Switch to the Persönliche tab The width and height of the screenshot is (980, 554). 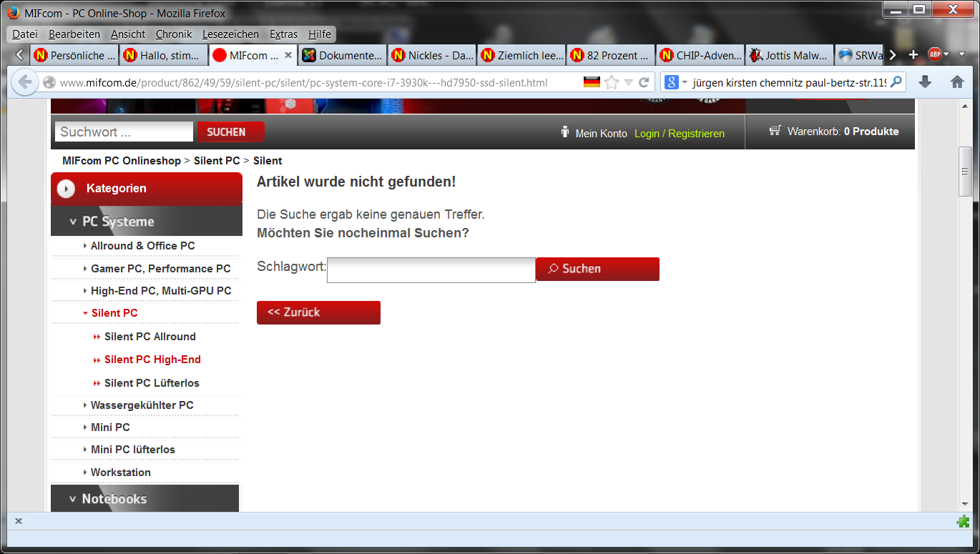pos(74,55)
